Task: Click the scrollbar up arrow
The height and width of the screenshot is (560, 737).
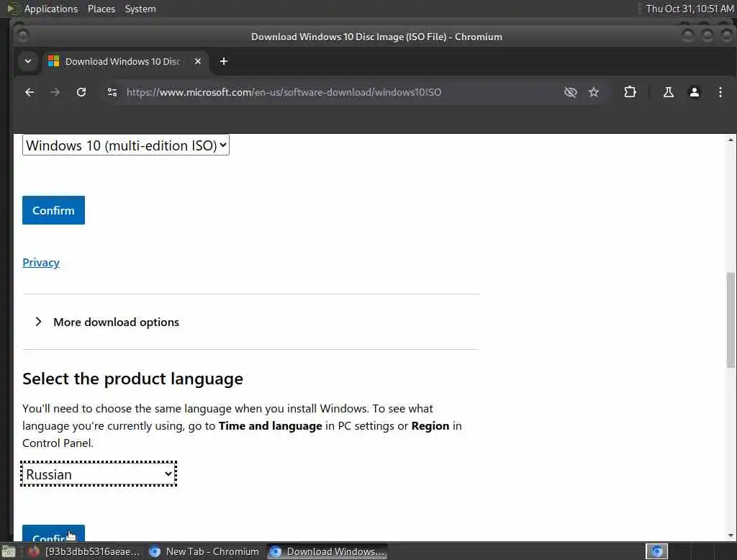Action: point(731,140)
